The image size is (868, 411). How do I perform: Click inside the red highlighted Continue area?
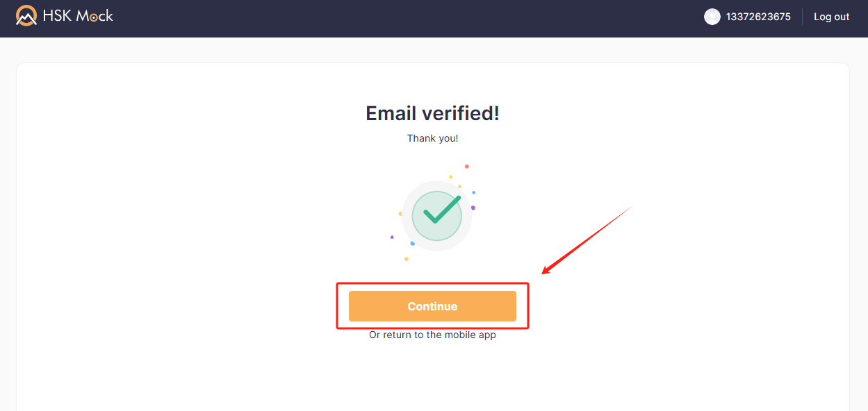coord(432,305)
